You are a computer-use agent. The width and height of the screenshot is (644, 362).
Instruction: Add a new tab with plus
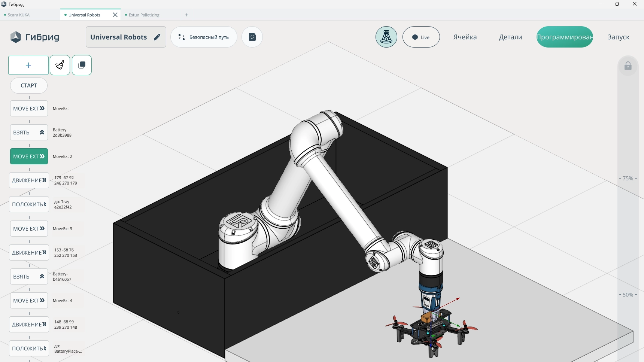click(186, 15)
